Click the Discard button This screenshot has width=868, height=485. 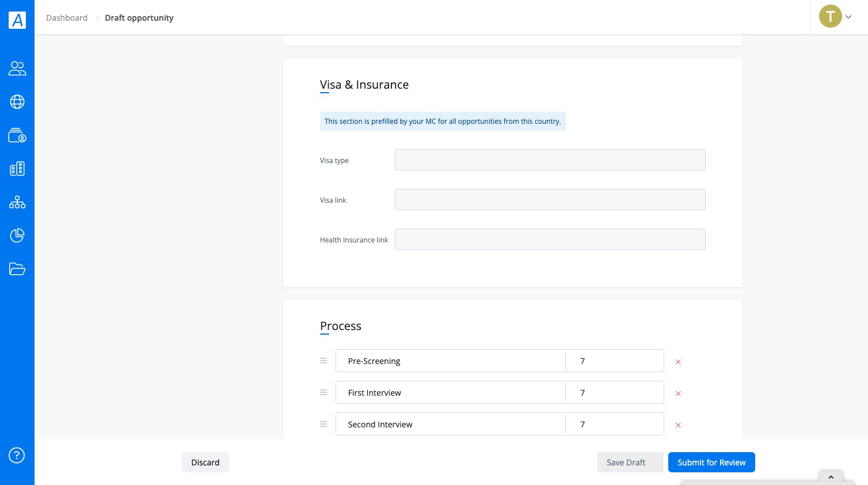pyautogui.click(x=205, y=463)
